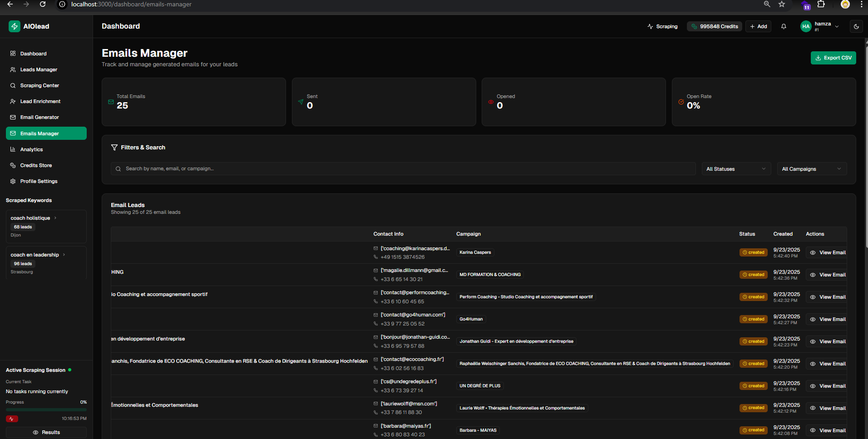Image resolution: width=868 pixels, height=439 pixels.
Task: Click the Lead Enrichment icon
Action: pyautogui.click(x=13, y=101)
